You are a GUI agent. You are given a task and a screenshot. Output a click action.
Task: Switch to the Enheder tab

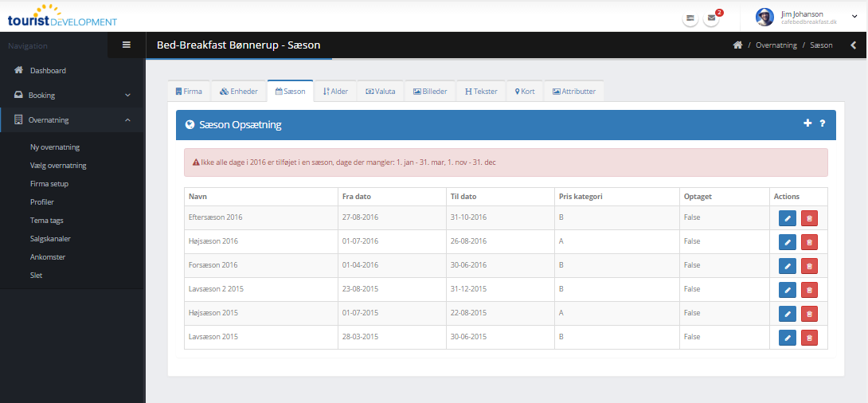239,92
